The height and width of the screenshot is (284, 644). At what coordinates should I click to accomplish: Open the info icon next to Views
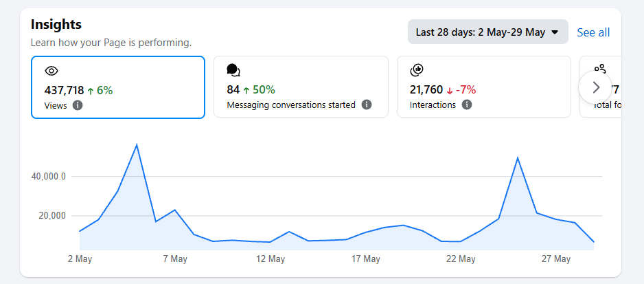pyautogui.click(x=78, y=105)
